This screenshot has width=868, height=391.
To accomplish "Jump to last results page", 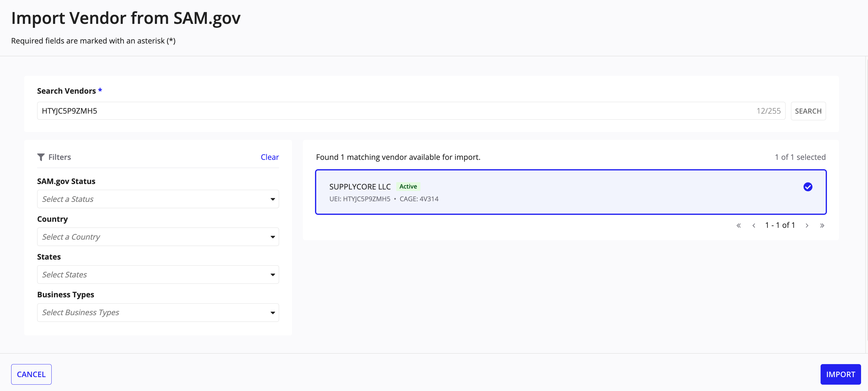I will 822,225.
